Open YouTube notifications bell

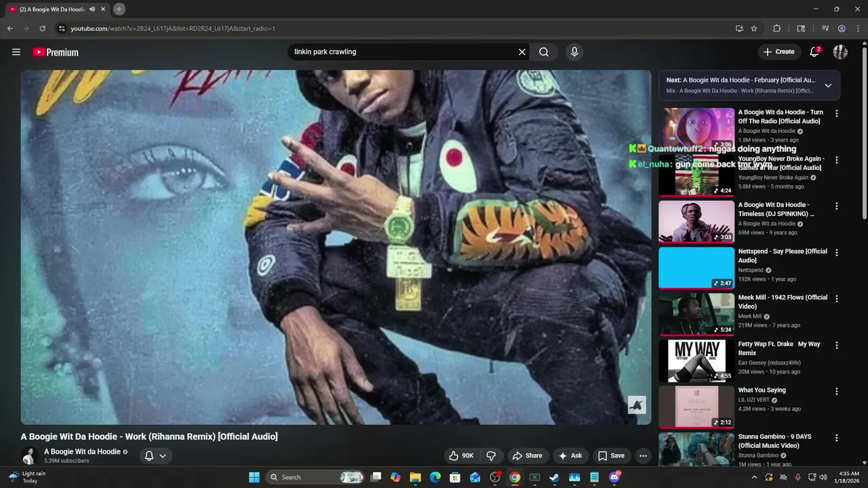click(x=814, y=52)
